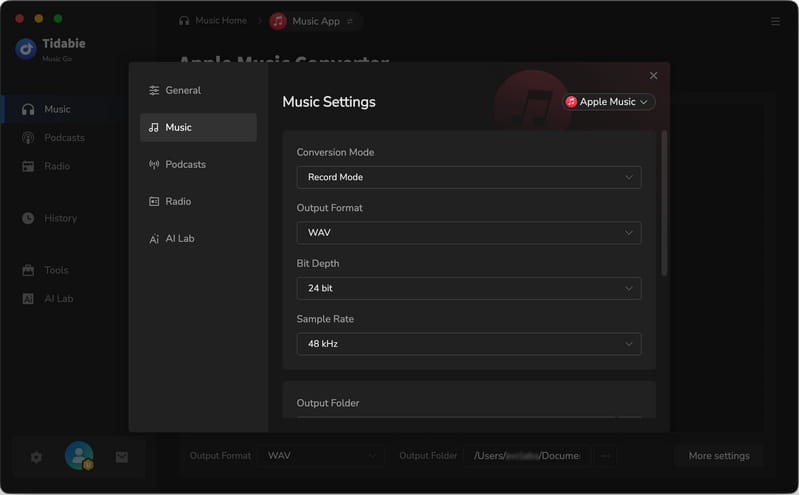Open Tools in main sidebar
Image resolution: width=799 pixels, height=495 pixels.
(x=64, y=270)
